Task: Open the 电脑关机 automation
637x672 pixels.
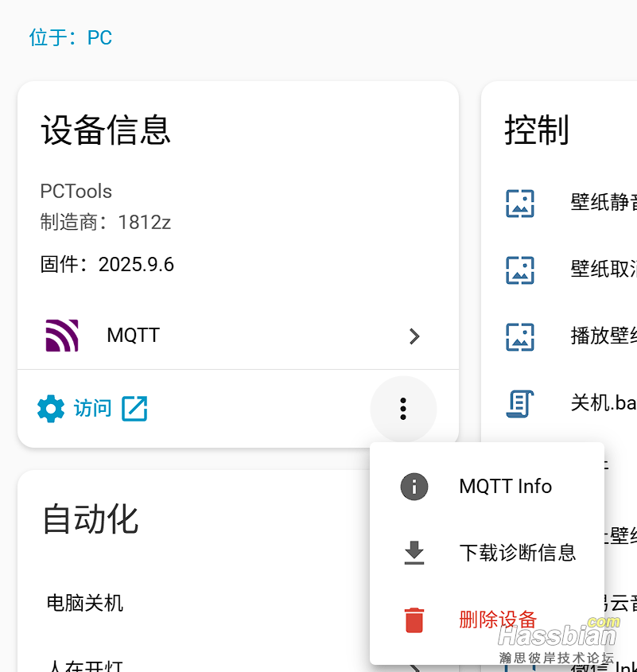Action: (x=85, y=603)
